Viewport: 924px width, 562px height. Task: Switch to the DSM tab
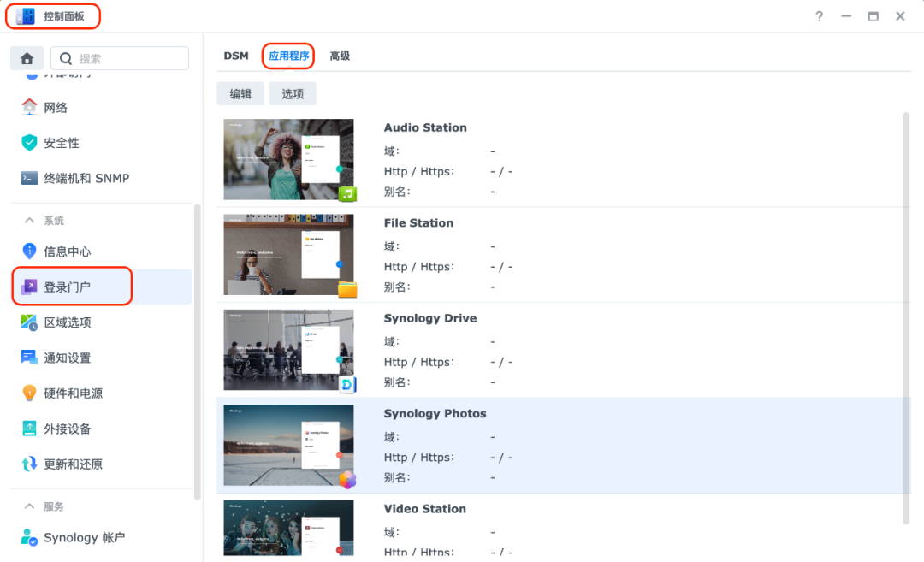236,56
